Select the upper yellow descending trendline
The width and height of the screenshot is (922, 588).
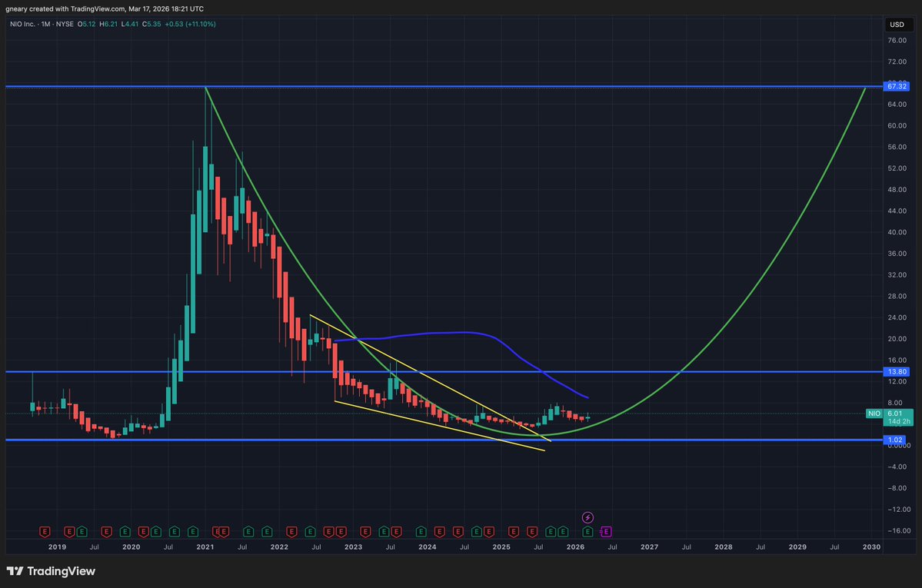pos(429,377)
